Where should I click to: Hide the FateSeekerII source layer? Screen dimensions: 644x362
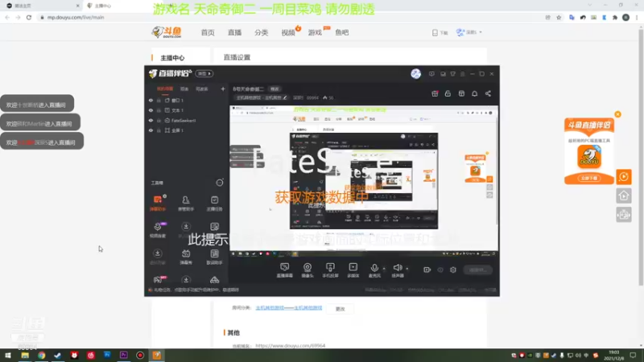pos(151,120)
